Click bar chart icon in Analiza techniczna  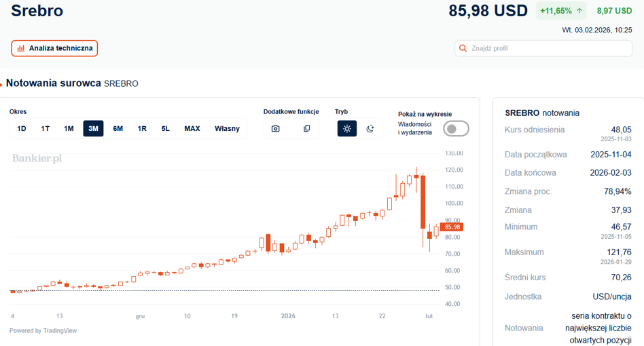click(20, 48)
